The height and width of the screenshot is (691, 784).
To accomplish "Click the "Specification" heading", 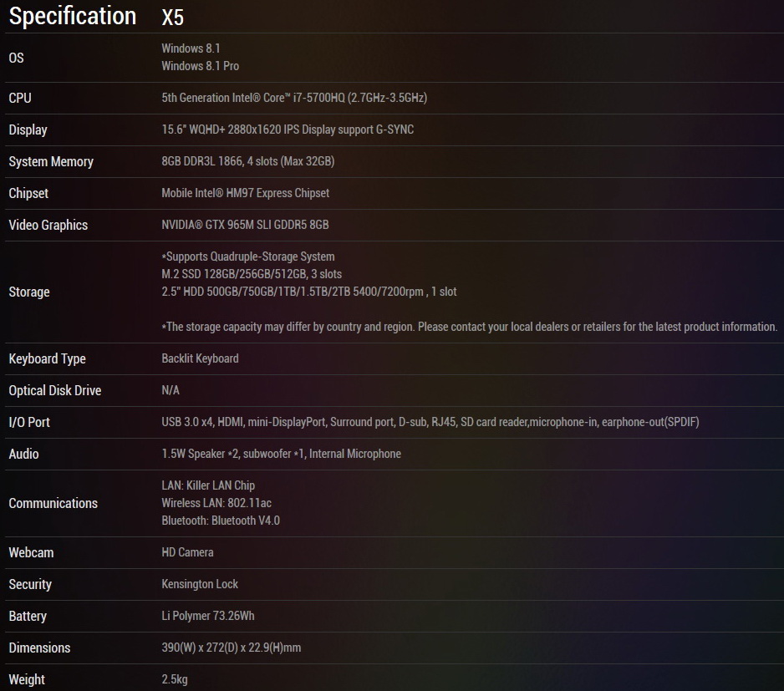I will tap(73, 16).
